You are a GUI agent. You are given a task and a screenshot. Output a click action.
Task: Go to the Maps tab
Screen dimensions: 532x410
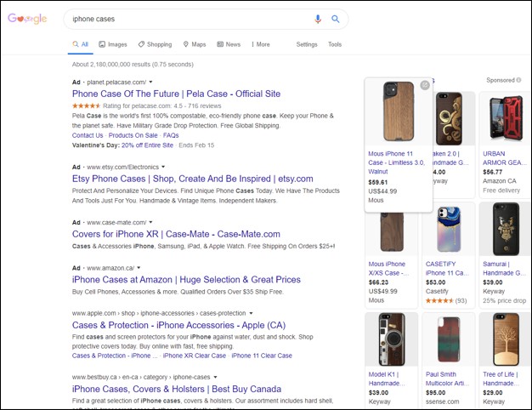click(195, 44)
